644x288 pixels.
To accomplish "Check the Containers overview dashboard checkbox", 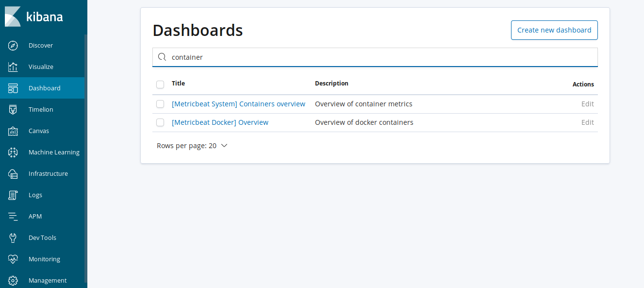I will (x=160, y=104).
